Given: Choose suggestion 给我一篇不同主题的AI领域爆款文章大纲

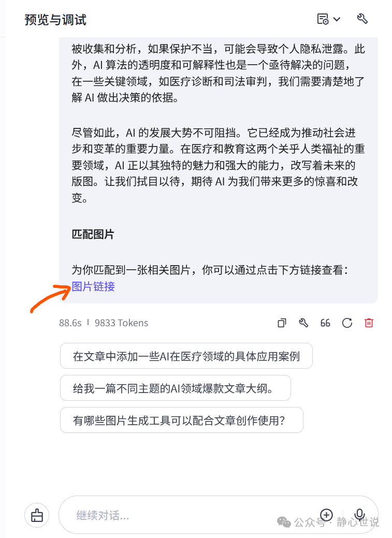Looking at the screenshot, I should coord(176,388).
